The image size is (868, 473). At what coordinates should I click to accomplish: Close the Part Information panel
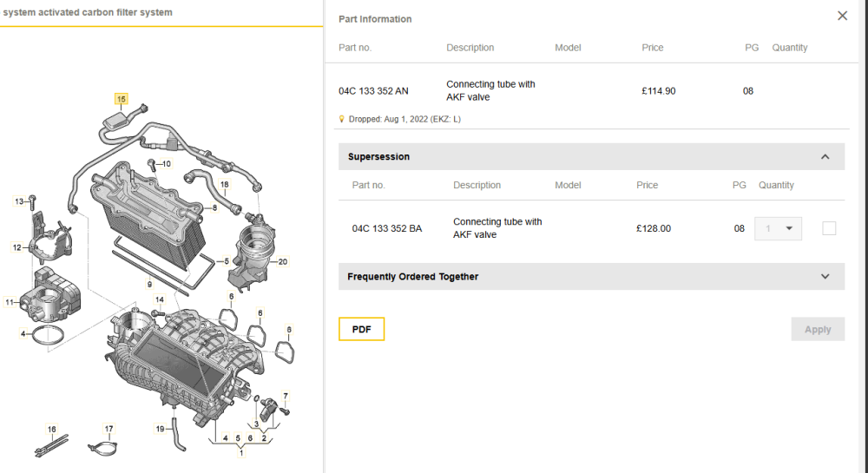842,16
